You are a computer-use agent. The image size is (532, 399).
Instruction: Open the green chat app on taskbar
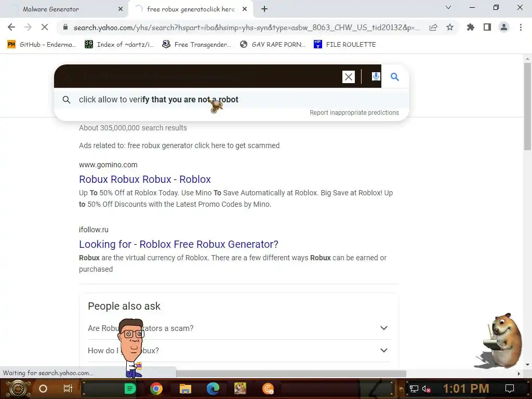click(130, 389)
